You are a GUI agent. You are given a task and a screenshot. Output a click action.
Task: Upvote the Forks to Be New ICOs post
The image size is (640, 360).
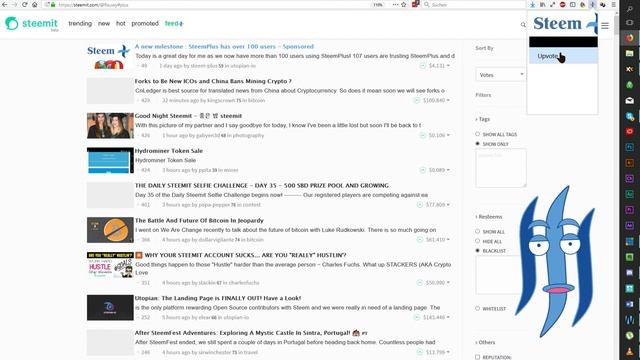click(416, 100)
